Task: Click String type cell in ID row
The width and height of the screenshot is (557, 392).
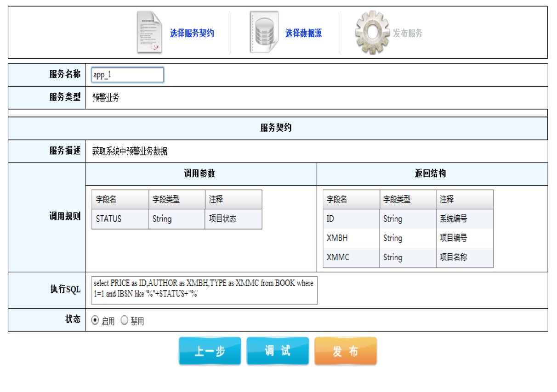Action: (408, 219)
